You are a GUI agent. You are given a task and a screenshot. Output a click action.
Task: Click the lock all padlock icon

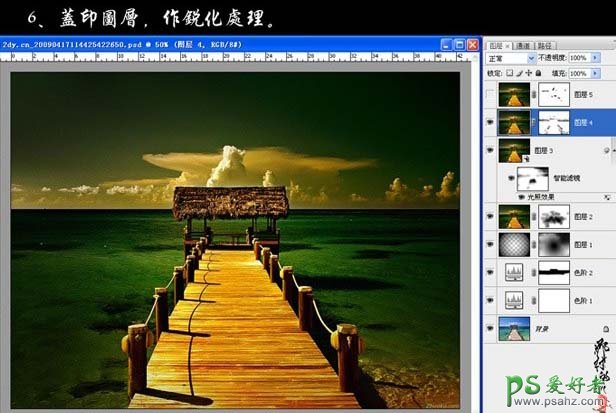(x=540, y=73)
